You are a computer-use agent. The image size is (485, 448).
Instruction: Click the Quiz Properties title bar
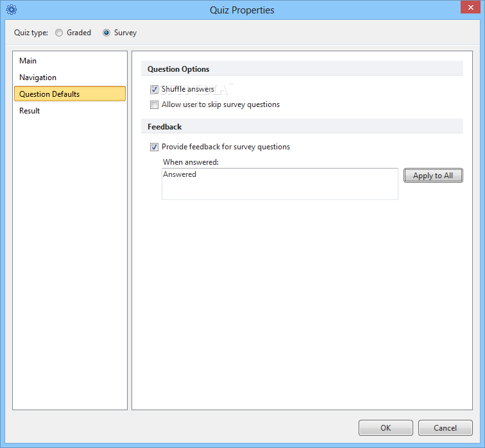pyautogui.click(x=242, y=10)
